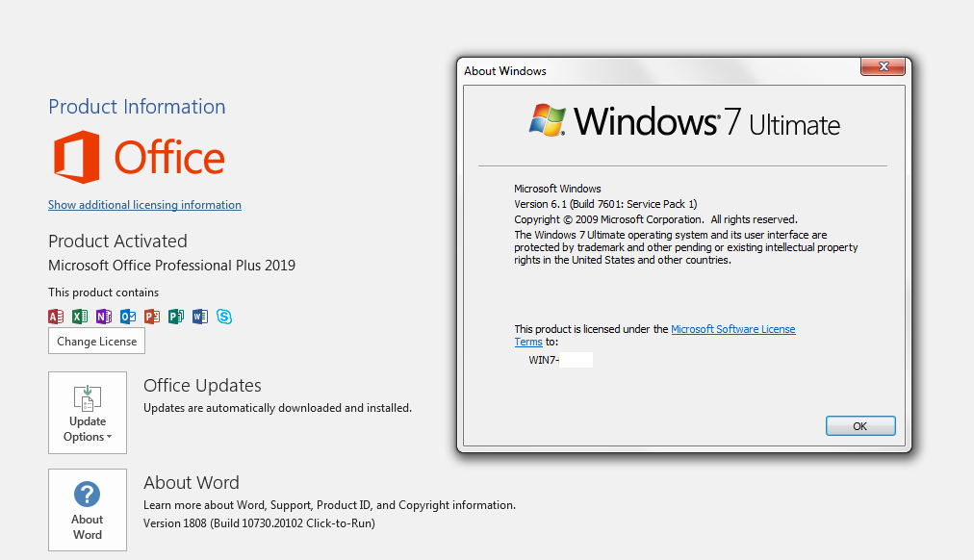The image size is (974, 560).
Task: Click 'Learn more about Word' description line
Action: 329,505
